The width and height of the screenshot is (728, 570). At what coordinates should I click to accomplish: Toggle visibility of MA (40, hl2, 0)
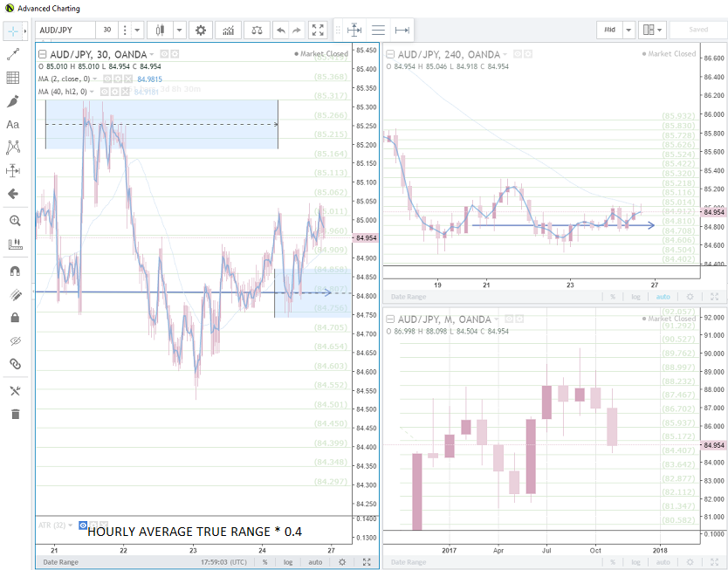[105, 92]
